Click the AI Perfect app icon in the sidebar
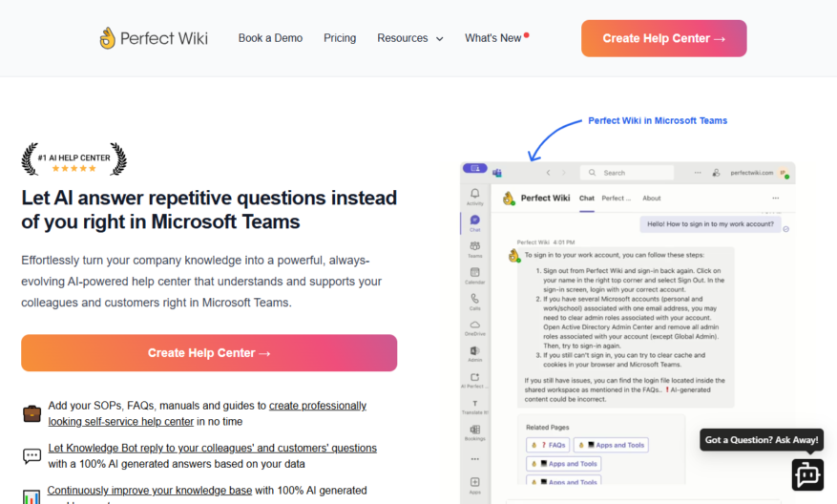The image size is (837, 504). (x=474, y=379)
